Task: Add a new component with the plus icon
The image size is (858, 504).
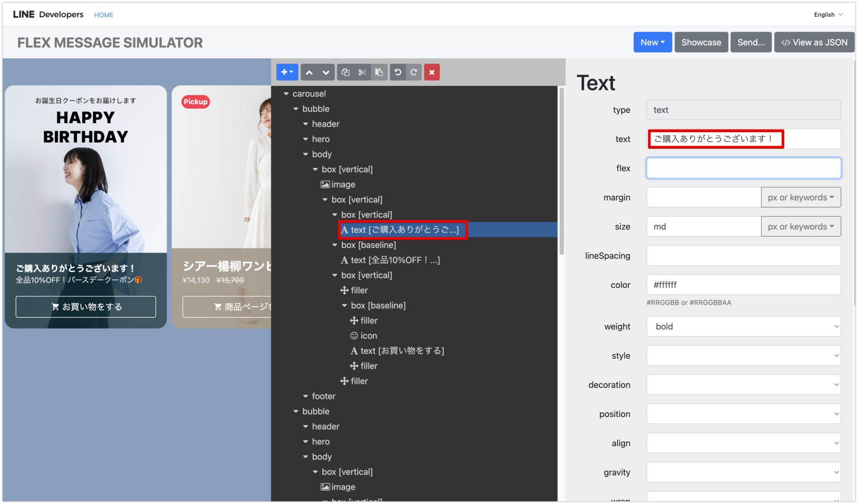Action: coord(287,72)
